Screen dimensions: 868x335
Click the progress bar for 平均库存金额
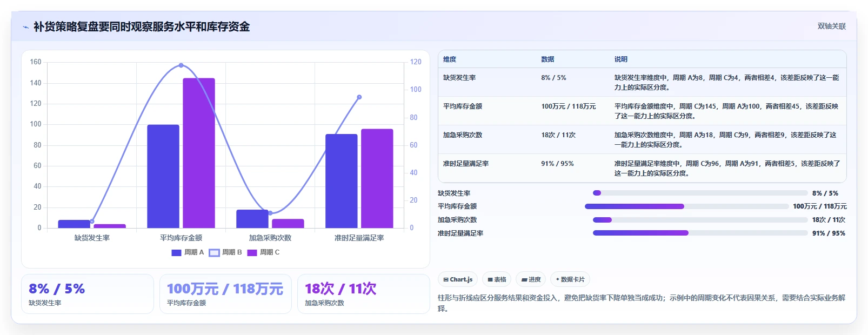686,206
